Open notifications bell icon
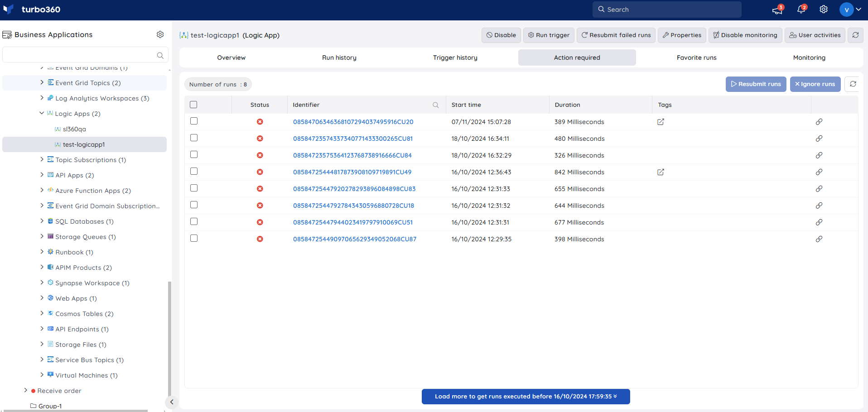868x412 pixels. 801,10
